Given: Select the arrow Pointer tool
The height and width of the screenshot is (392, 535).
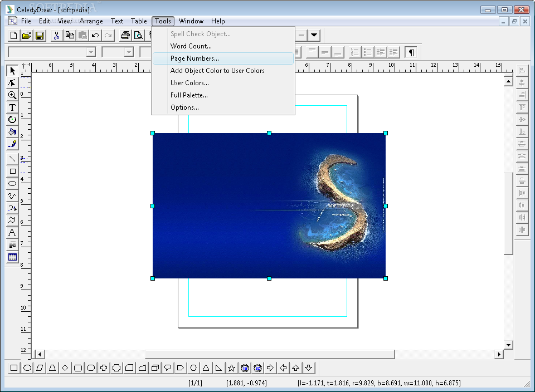Looking at the screenshot, I should pyautogui.click(x=12, y=71).
